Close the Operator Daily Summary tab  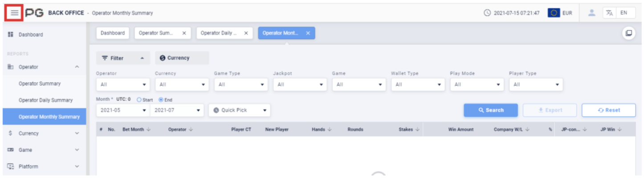(x=246, y=33)
